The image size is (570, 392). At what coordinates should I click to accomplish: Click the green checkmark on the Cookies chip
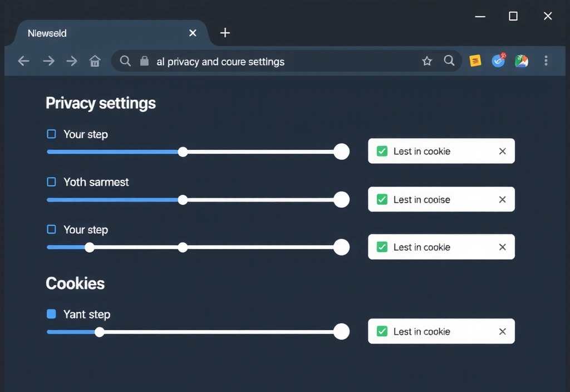pos(382,331)
